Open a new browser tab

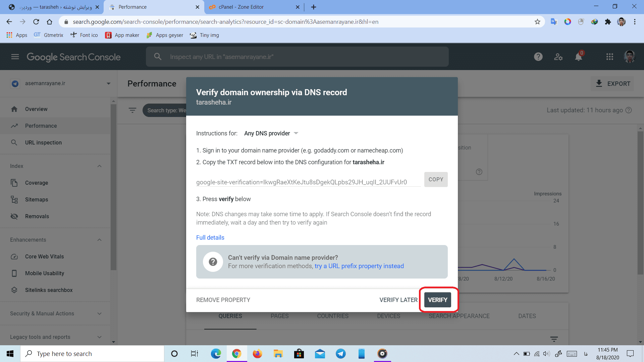coord(314,7)
